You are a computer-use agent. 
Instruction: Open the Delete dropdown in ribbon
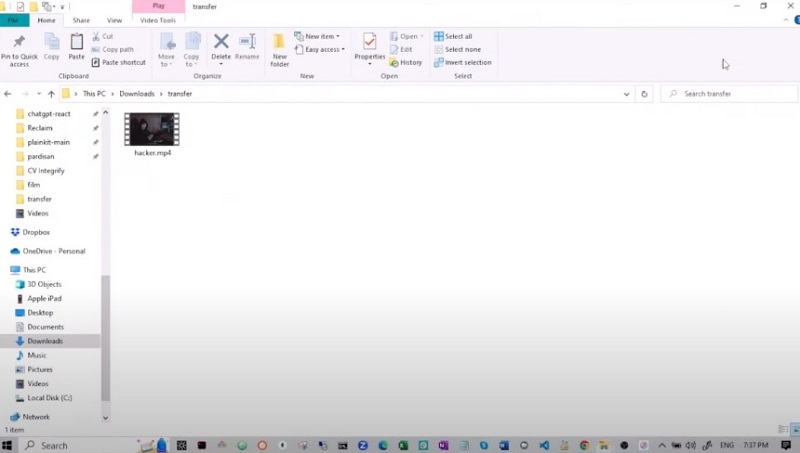pyautogui.click(x=221, y=64)
